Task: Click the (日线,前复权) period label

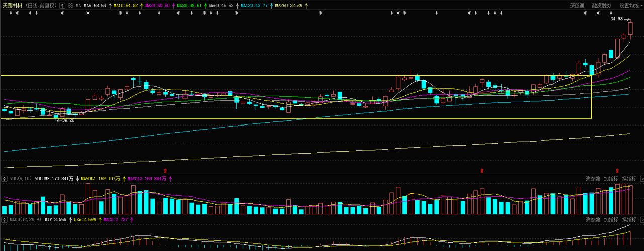Action: 41,6
